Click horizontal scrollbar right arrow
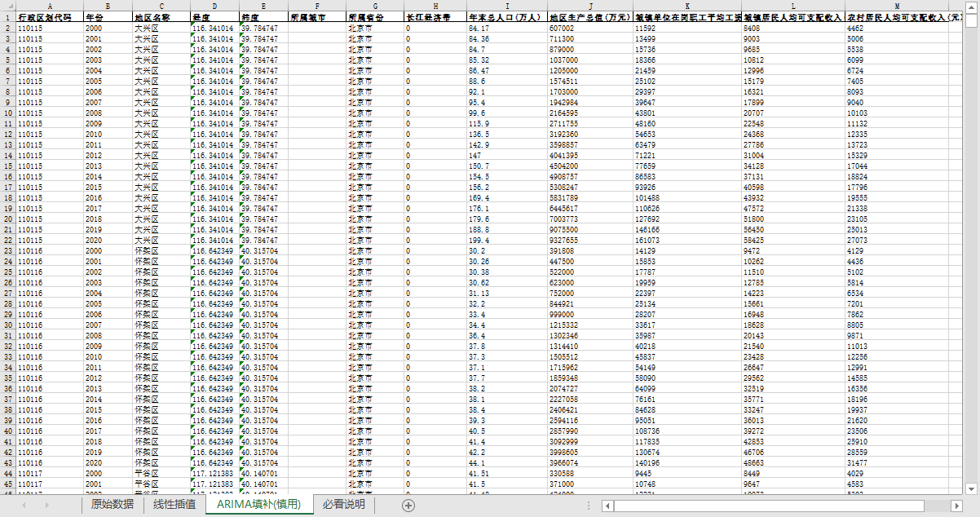The width and height of the screenshot is (980, 517). [956, 506]
